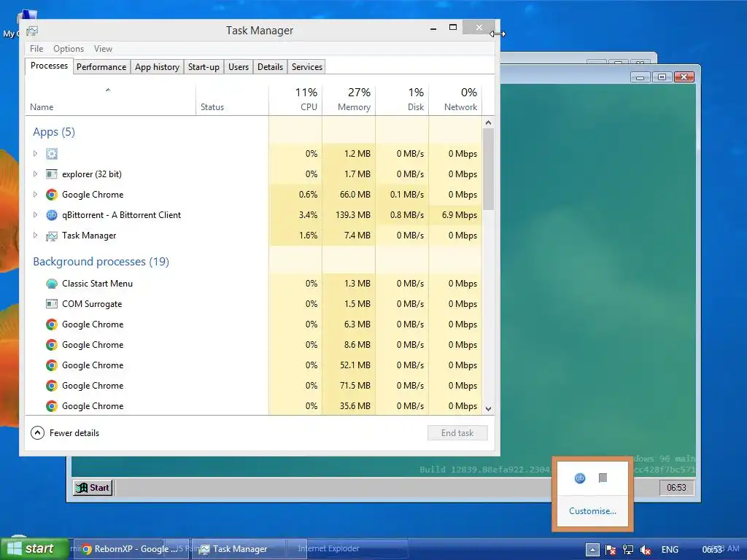This screenshot has height=560, width=747.
Task: Expand the qBittorrent app row
Action: click(x=35, y=215)
